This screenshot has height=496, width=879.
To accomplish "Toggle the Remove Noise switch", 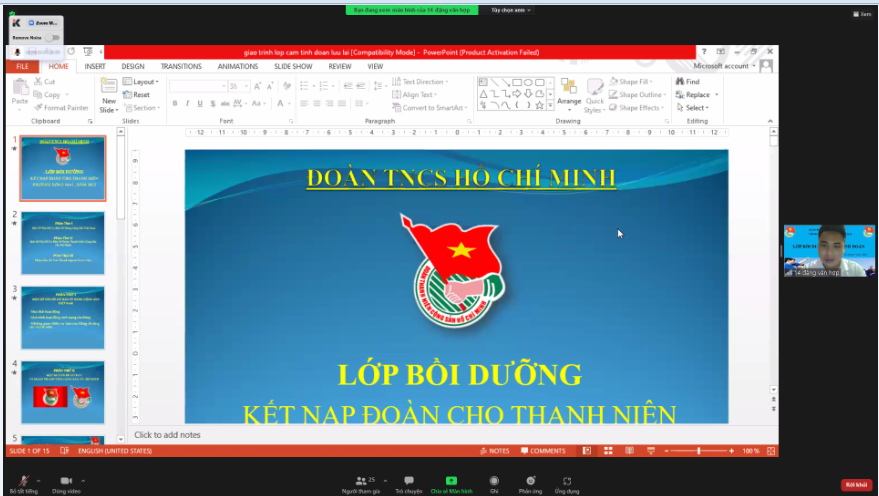I will coord(52,38).
